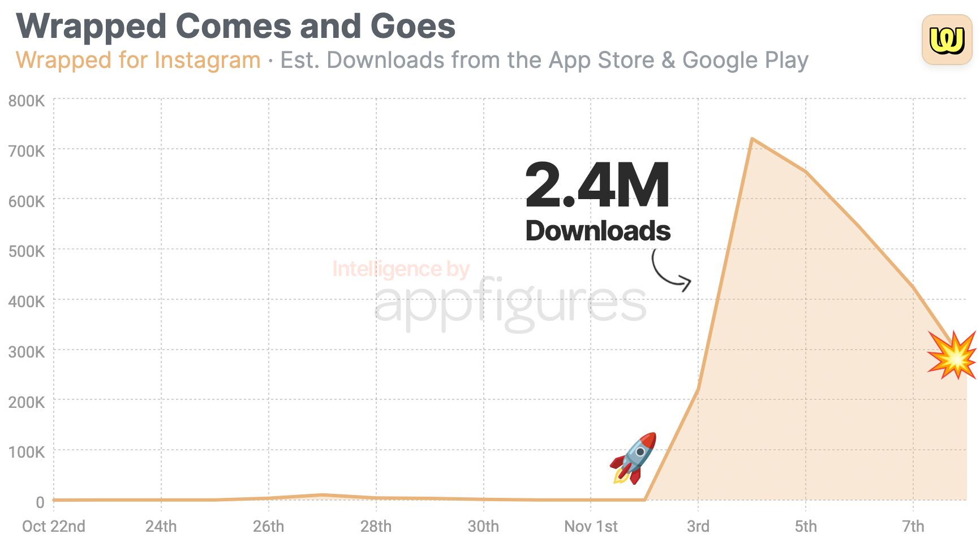This screenshot has width=980, height=551.
Task: Click the "5th" x-axis date label
Action: 805,527
